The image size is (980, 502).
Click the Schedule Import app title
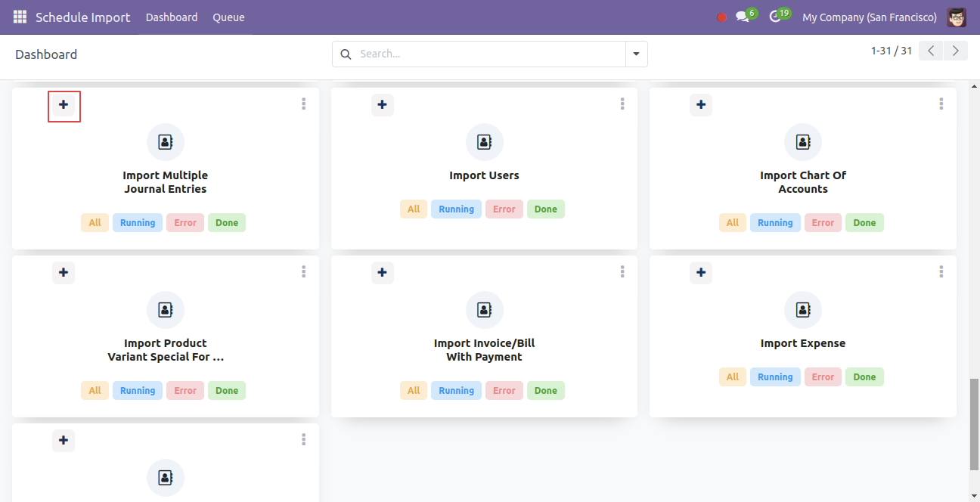83,17
